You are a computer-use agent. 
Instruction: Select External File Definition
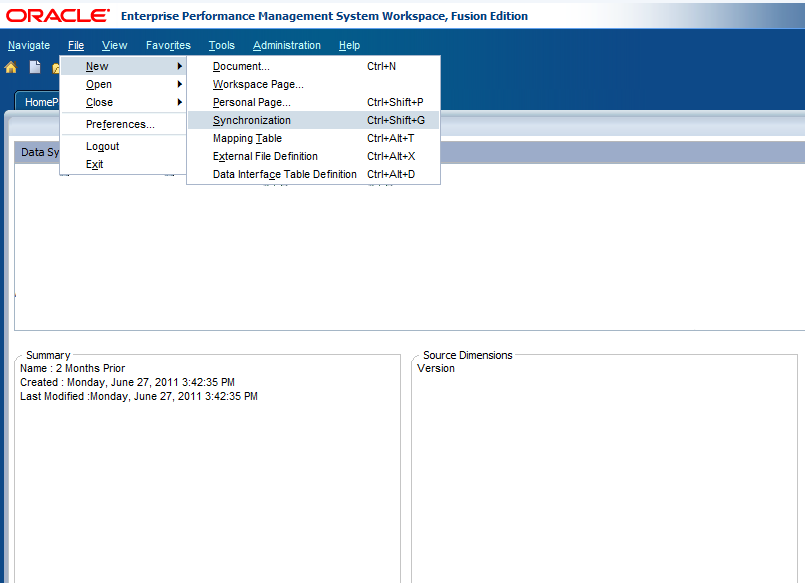coord(264,156)
